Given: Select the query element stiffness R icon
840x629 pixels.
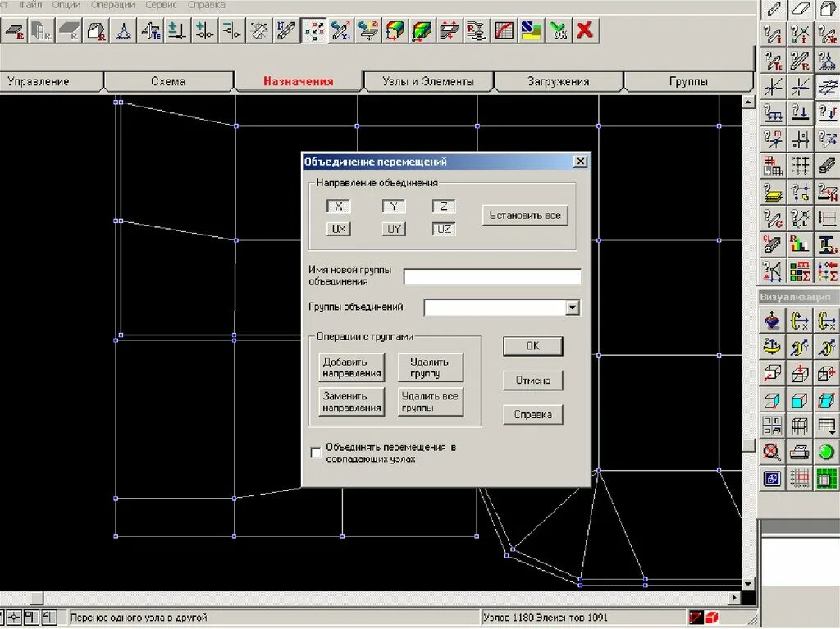Looking at the screenshot, I should (x=800, y=60).
